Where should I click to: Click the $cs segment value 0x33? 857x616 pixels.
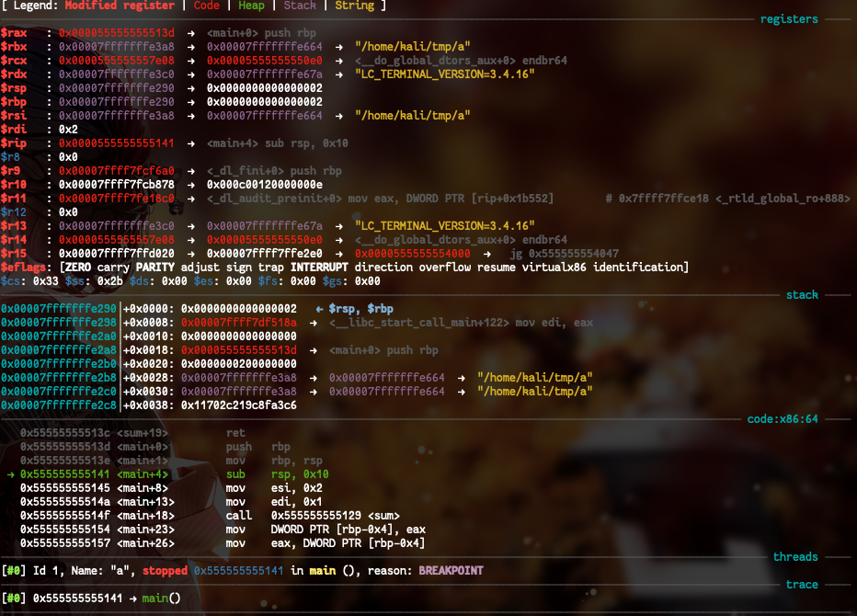click(x=46, y=281)
